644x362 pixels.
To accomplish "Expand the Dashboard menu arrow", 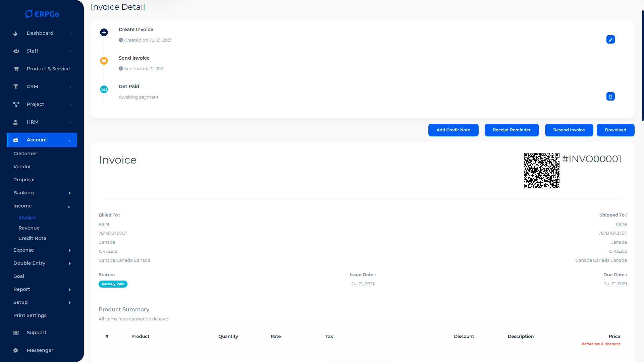I will [70, 34].
